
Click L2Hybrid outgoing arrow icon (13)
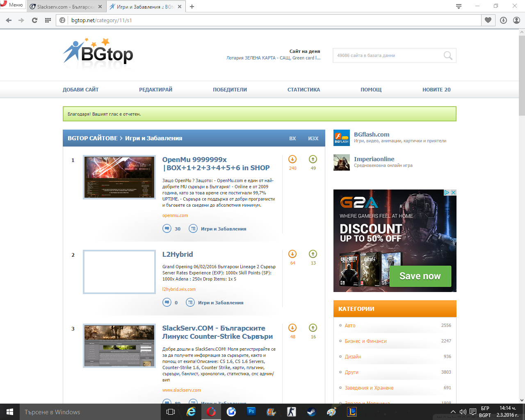313,254
